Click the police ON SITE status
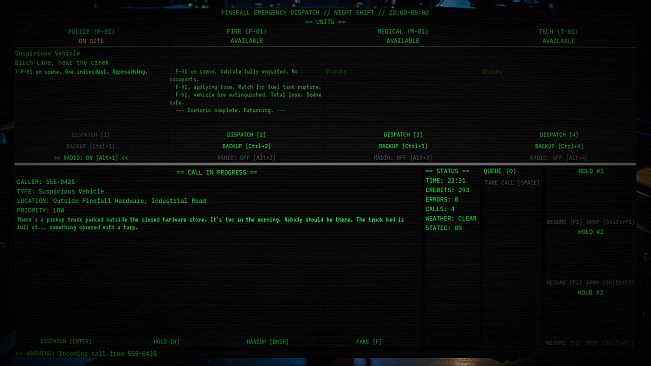Image resolution: width=651 pixels, height=366 pixels. [x=91, y=41]
